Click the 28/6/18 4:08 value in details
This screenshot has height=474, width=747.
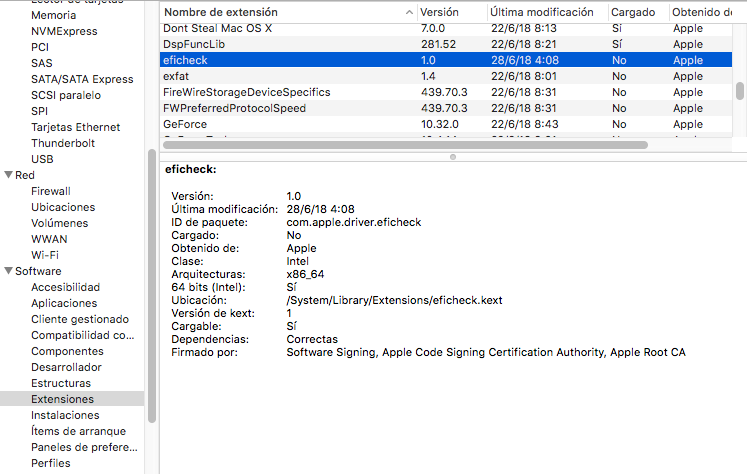click(320, 209)
